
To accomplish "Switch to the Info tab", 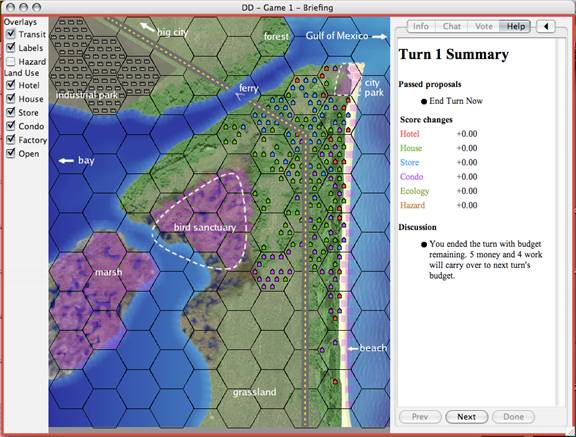I will pyautogui.click(x=421, y=26).
